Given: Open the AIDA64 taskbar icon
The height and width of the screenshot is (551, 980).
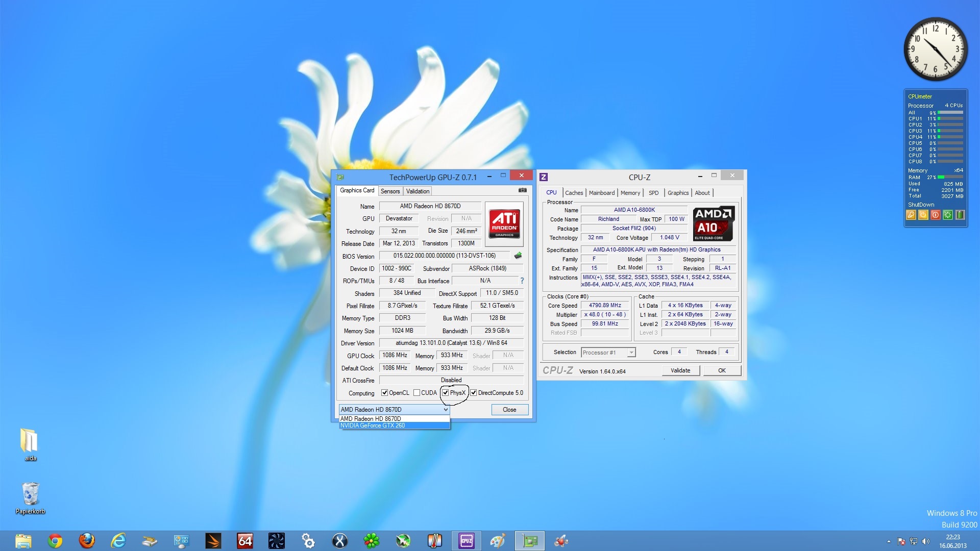Looking at the screenshot, I should pyautogui.click(x=245, y=541).
